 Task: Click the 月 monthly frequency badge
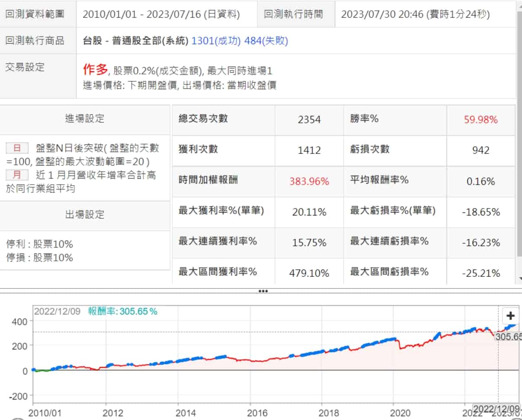click(17, 175)
